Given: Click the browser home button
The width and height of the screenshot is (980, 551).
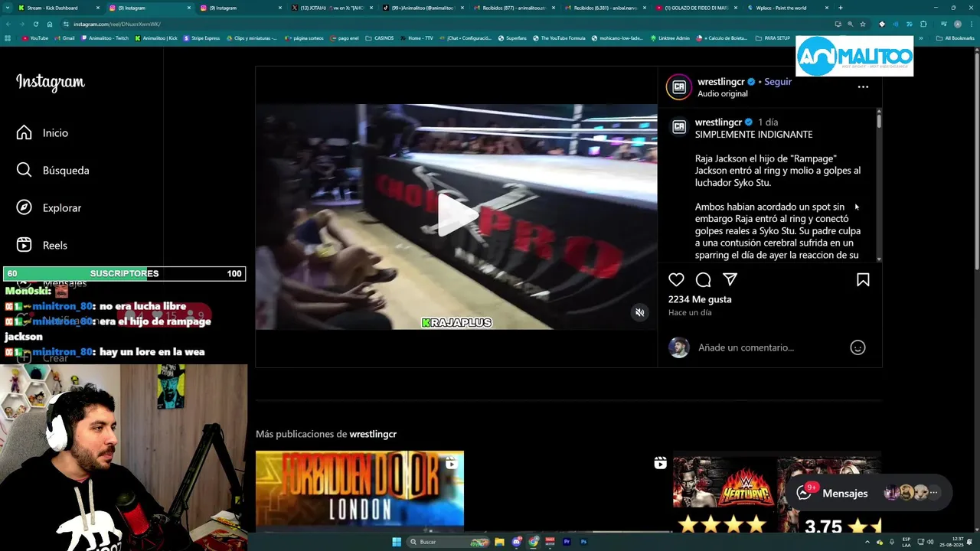Looking at the screenshot, I should click(49, 24).
